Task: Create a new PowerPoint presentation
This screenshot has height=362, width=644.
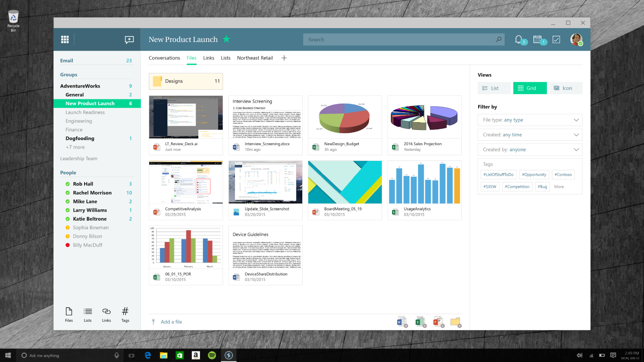Action: click(438, 321)
